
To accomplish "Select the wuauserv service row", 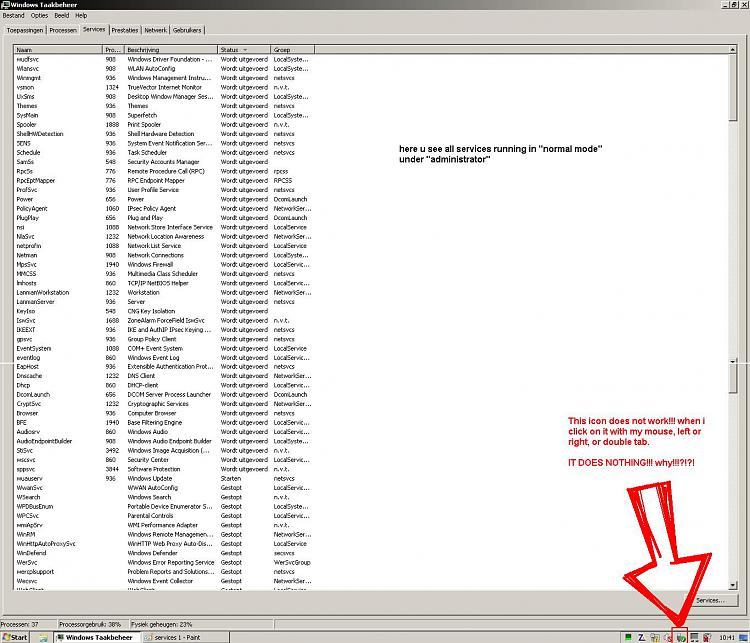I will [164, 478].
